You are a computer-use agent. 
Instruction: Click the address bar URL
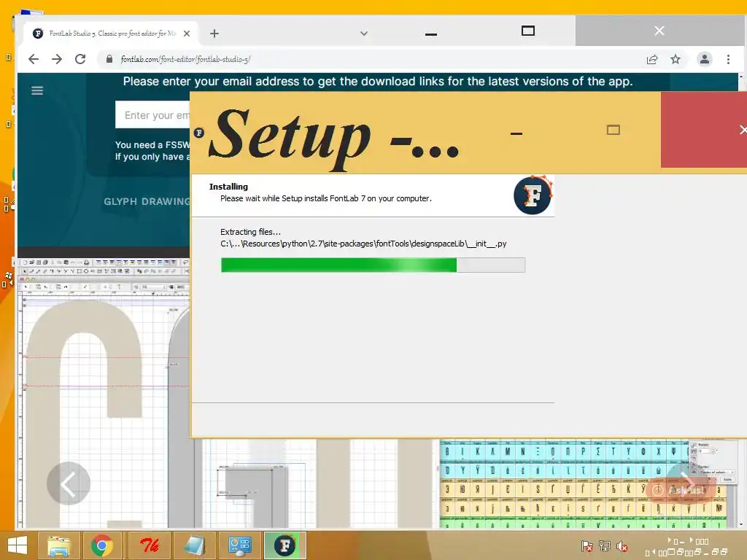185,59
